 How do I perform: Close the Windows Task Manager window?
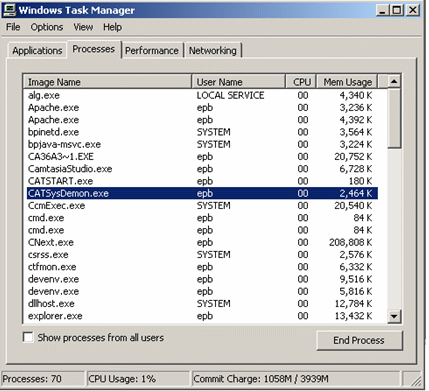click(412, 10)
